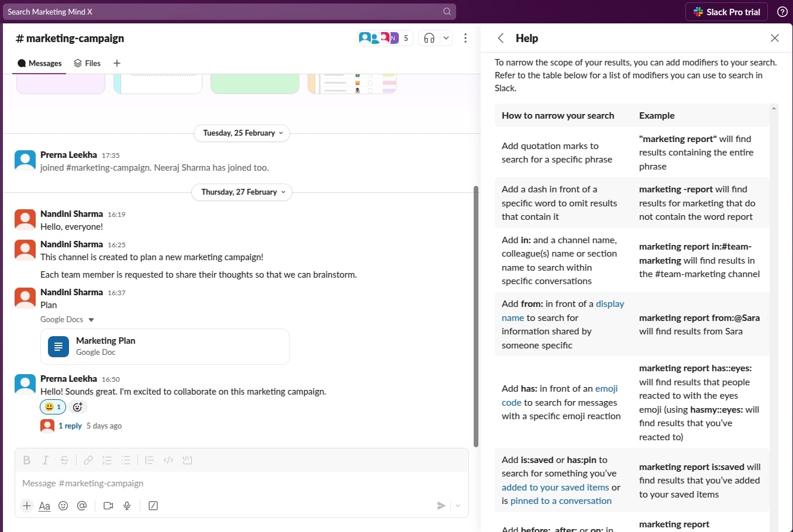
Task: Open channel options with the kebab menu
Action: click(x=466, y=37)
